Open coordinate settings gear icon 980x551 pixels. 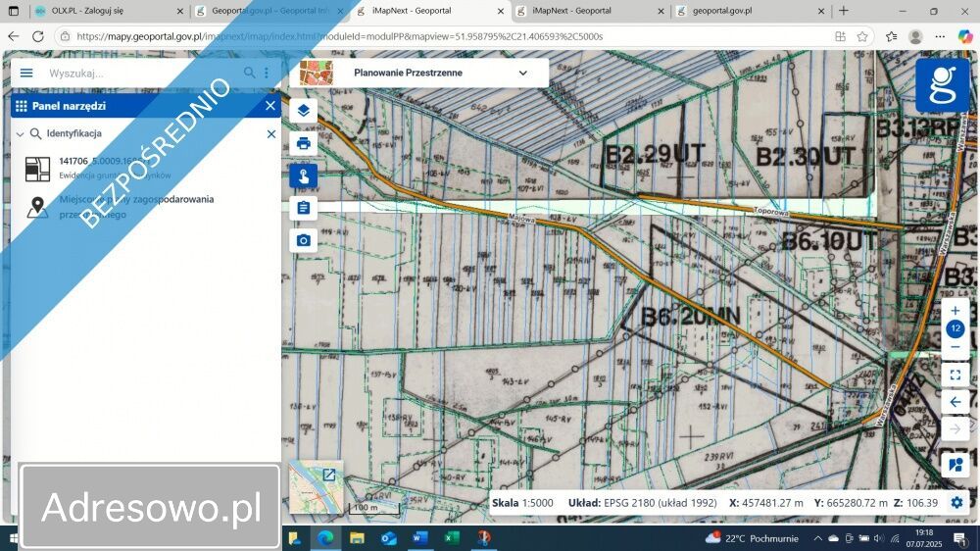point(956,502)
